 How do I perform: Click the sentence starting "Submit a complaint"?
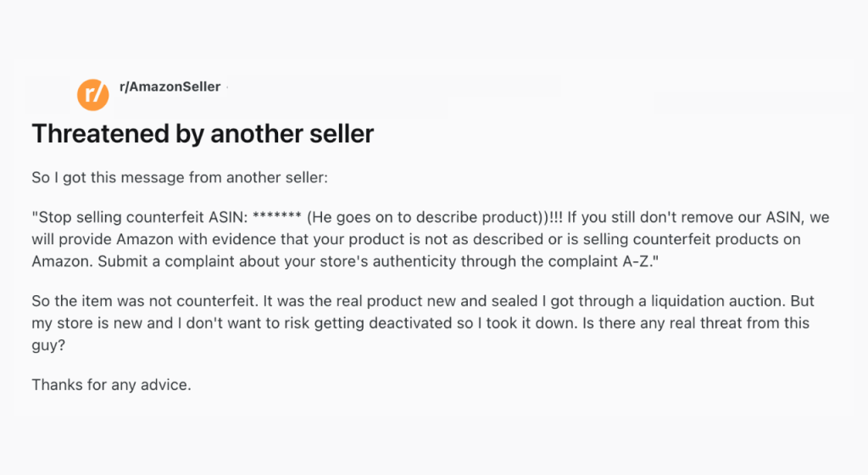pyautogui.click(x=254, y=260)
